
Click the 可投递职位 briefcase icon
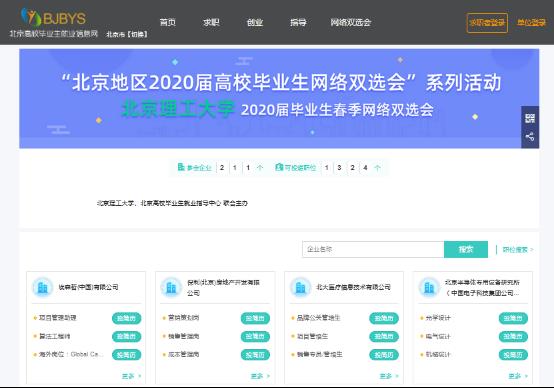(279, 167)
